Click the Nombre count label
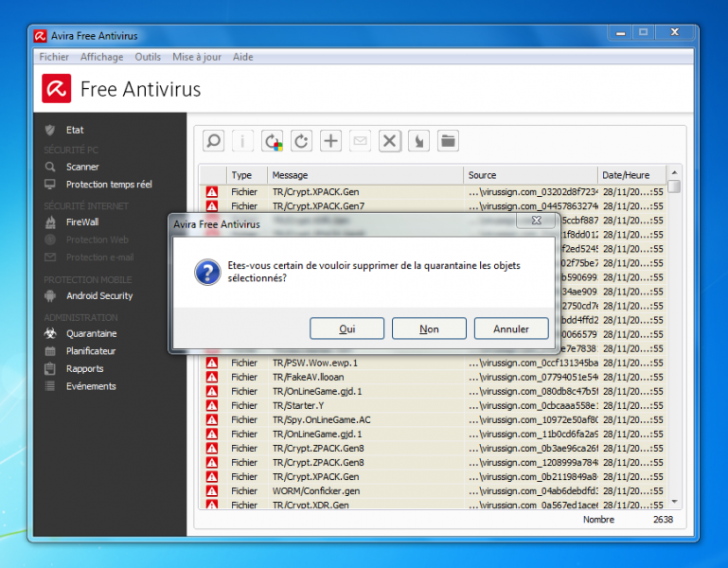The height and width of the screenshot is (568, 728). 598,519
